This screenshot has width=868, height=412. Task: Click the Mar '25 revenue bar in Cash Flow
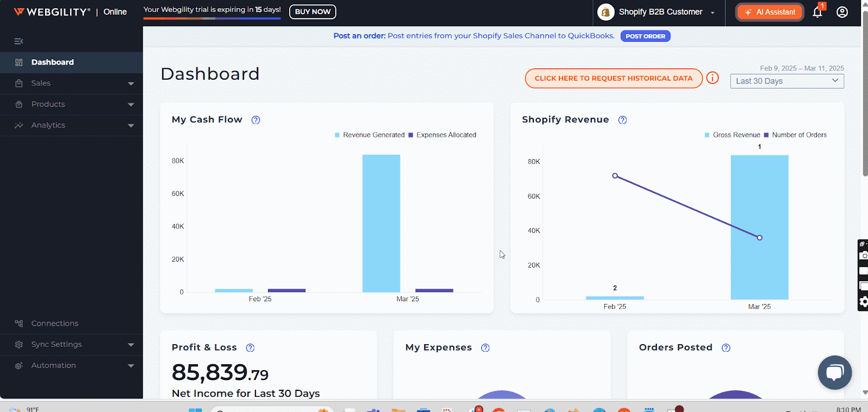point(381,223)
